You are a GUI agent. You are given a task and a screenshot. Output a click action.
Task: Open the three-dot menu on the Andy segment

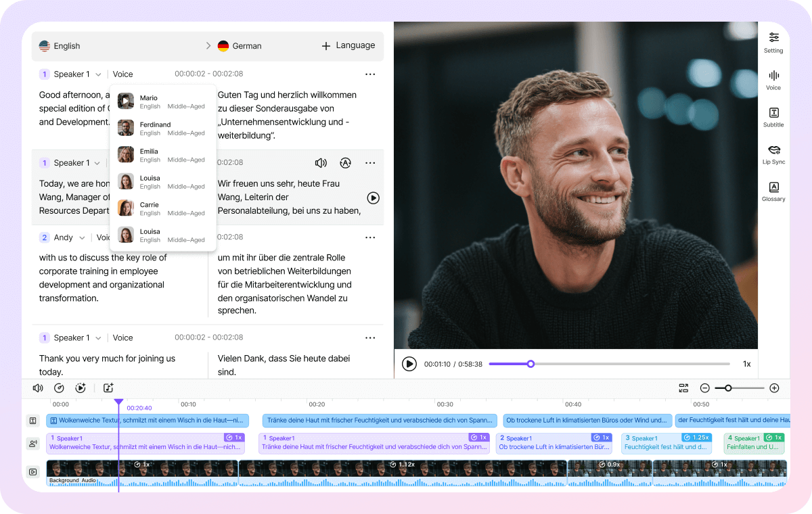pos(370,237)
